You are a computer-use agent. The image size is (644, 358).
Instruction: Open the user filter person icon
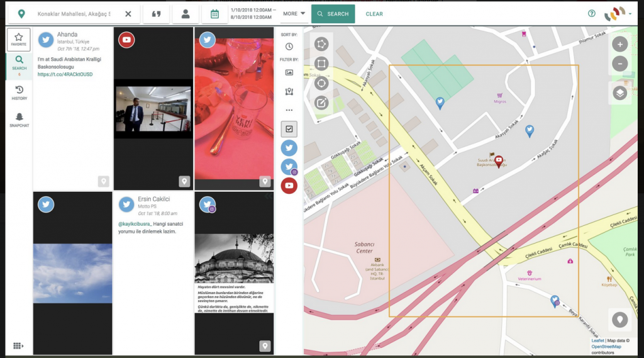coord(186,14)
